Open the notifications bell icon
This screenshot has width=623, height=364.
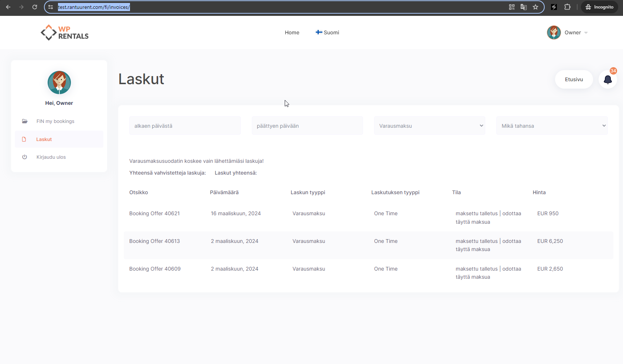point(608,79)
